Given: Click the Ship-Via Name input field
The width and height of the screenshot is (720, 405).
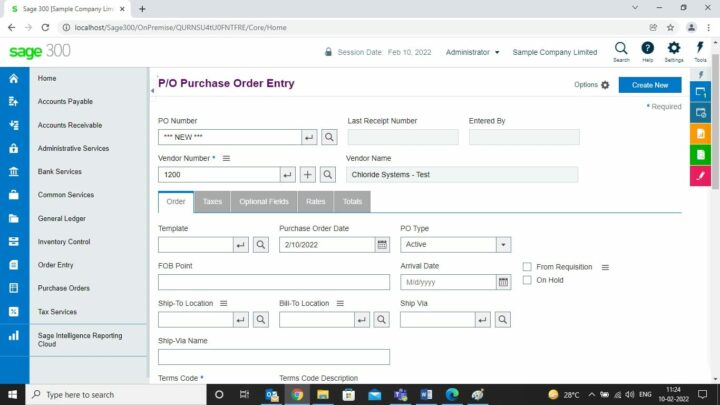Looking at the screenshot, I should [x=274, y=357].
